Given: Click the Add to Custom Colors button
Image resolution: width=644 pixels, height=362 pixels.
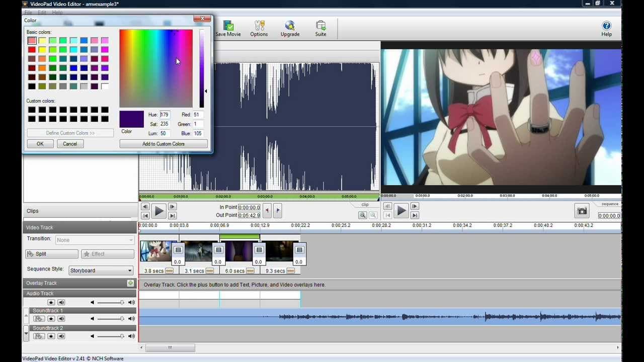Looking at the screenshot, I should tap(163, 144).
